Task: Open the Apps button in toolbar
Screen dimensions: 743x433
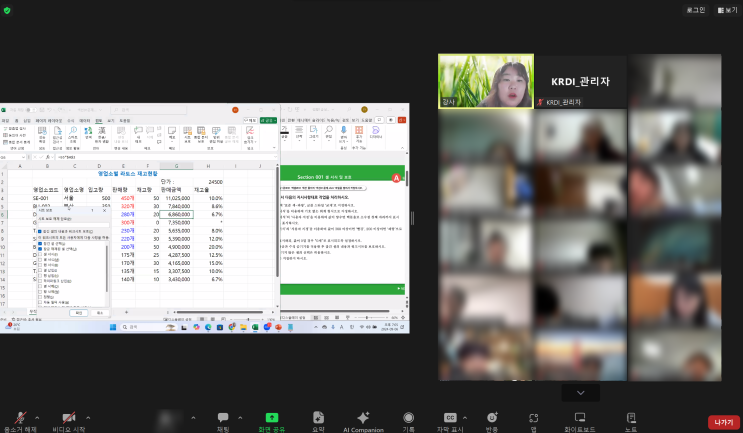Action: pyautogui.click(x=533, y=418)
